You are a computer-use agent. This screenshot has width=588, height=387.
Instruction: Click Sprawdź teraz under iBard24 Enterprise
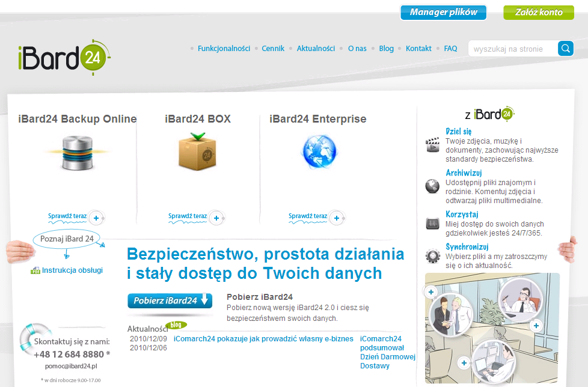308,216
